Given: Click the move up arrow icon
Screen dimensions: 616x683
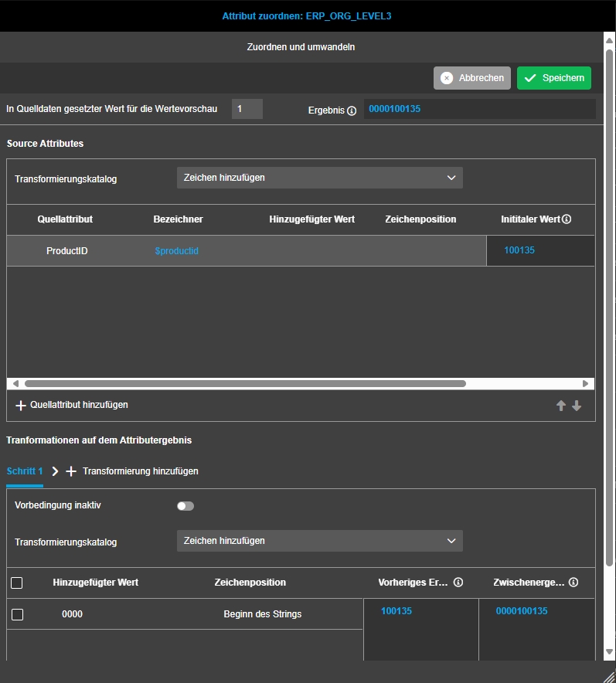Looking at the screenshot, I should pos(561,406).
